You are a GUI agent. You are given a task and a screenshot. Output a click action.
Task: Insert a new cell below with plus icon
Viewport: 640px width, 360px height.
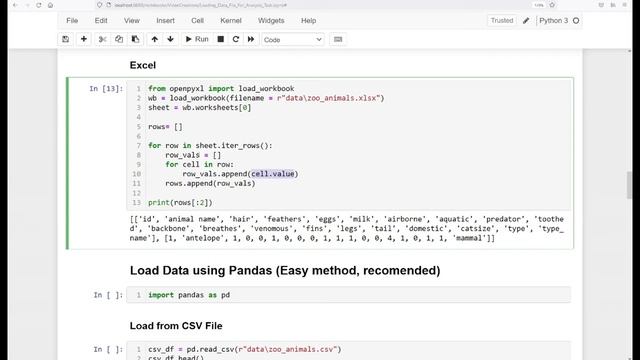click(84, 40)
